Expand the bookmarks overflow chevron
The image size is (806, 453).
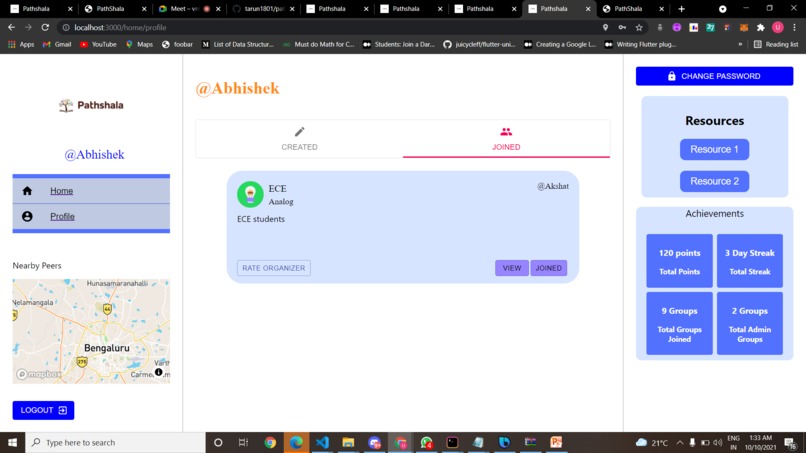(x=740, y=44)
